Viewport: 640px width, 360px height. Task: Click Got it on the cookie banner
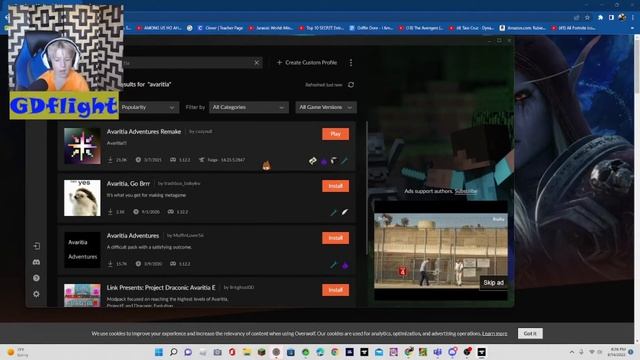(x=530, y=333)
